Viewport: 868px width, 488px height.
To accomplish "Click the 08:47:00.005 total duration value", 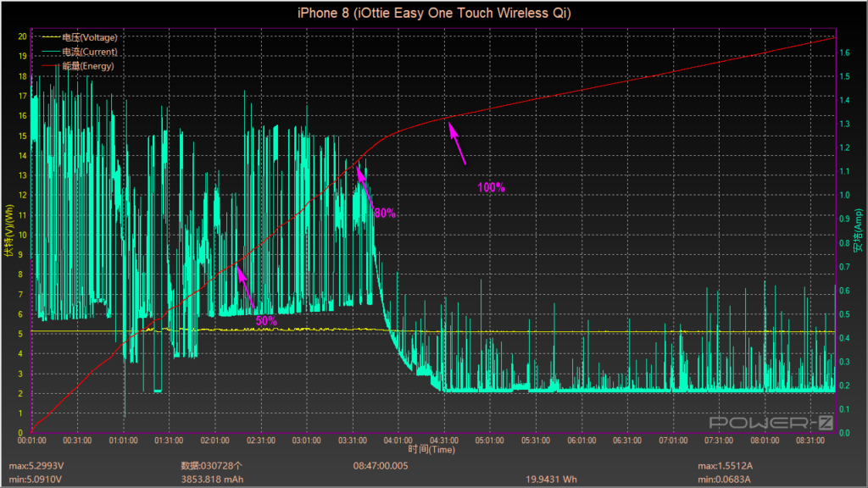I will (381, 466).
